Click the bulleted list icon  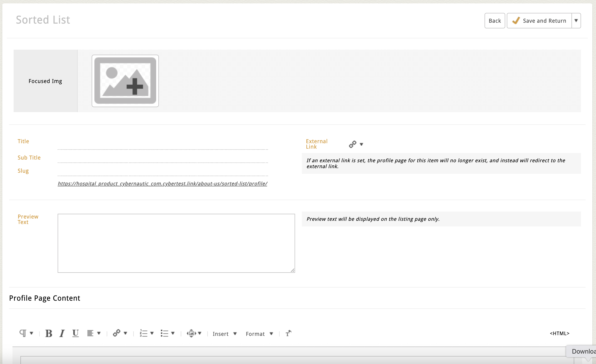click(164, 333)
